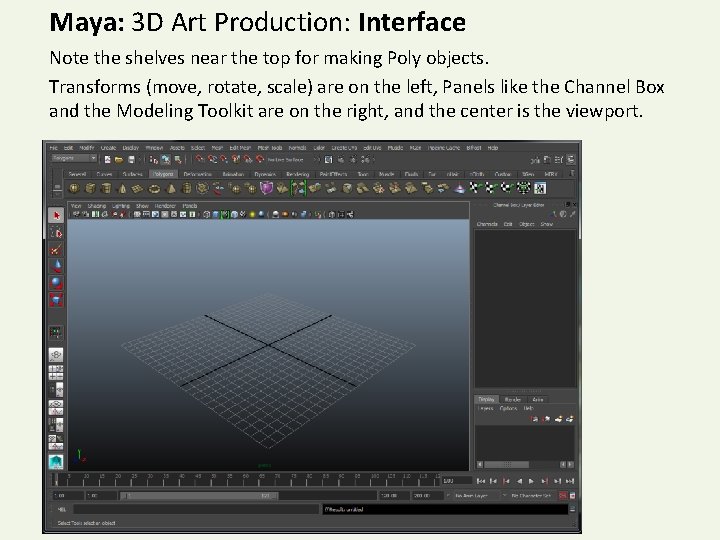Click the Show Manipulator tool icon
Screen dimensions: 720x540
click(56, 332)
